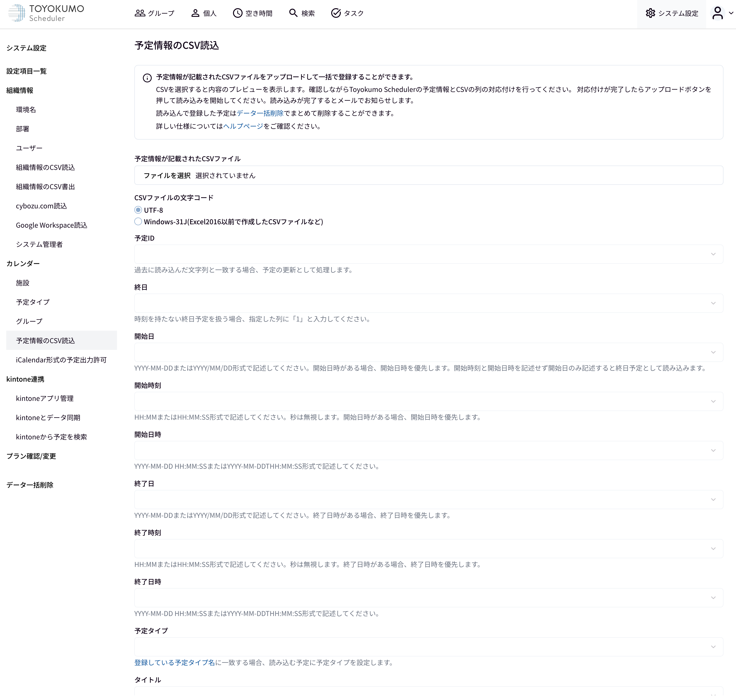Open the 終了日 column dropdown

[428, 500]
